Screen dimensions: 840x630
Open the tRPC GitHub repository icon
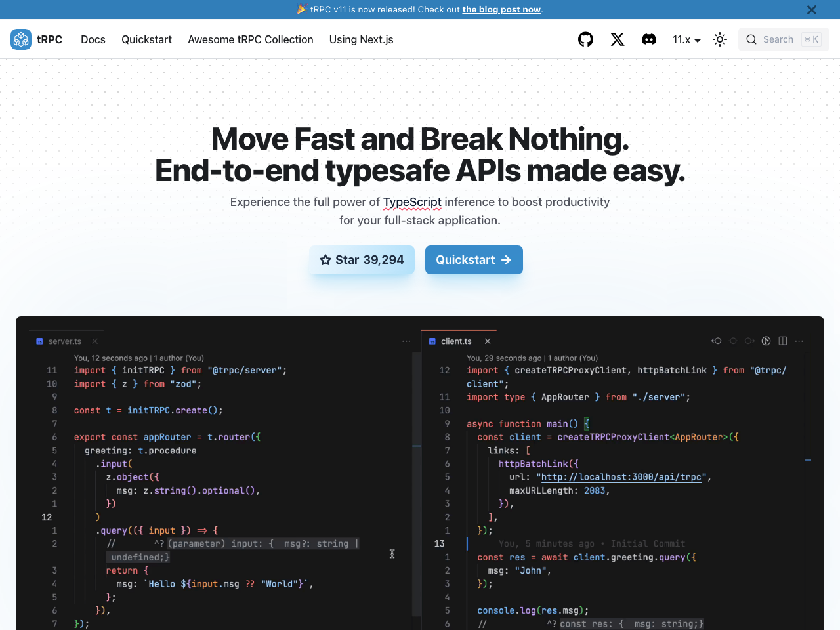coord(585,39)
